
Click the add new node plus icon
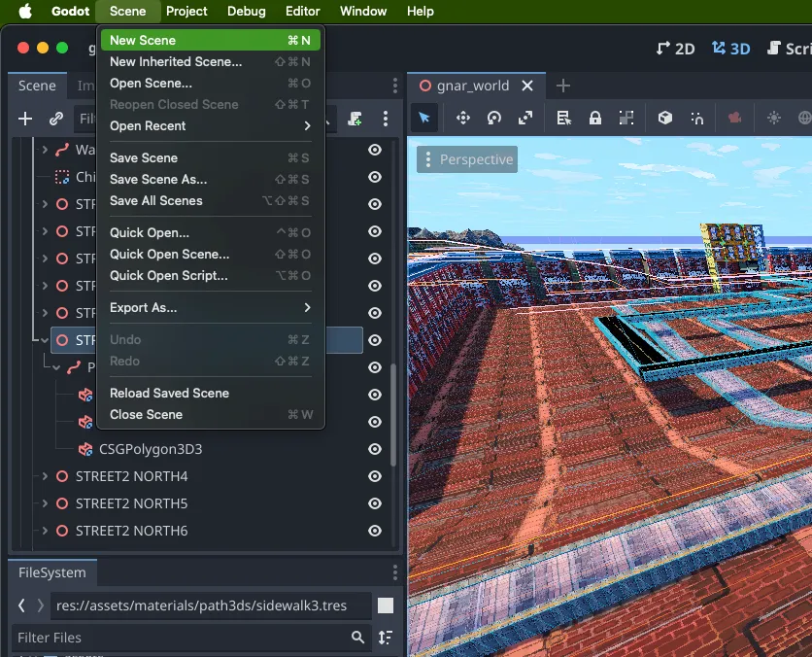coord(25,119)
